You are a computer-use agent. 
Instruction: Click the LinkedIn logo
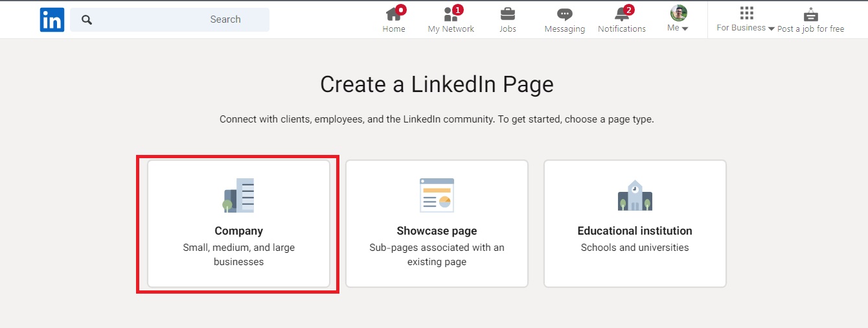[x=52, y=20]
